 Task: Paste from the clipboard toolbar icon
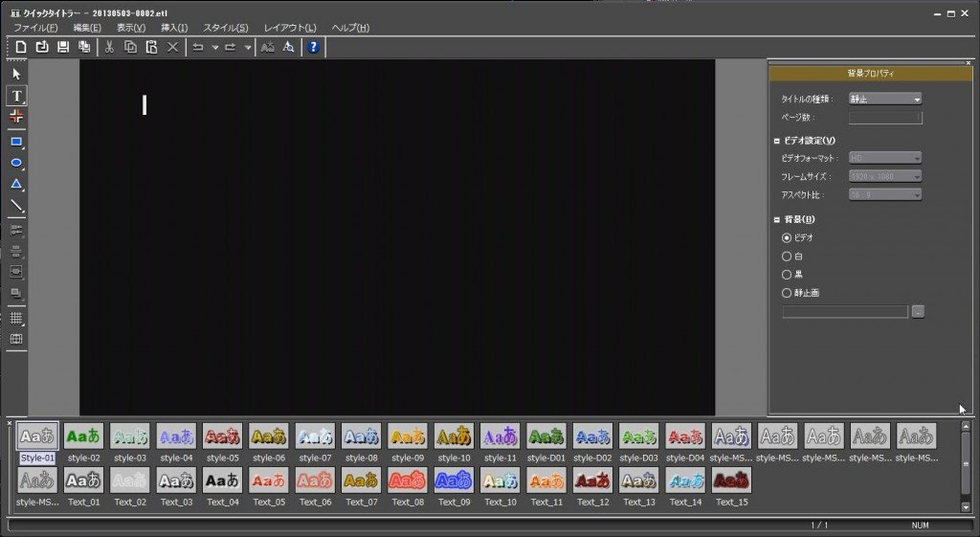coord(151,47)
